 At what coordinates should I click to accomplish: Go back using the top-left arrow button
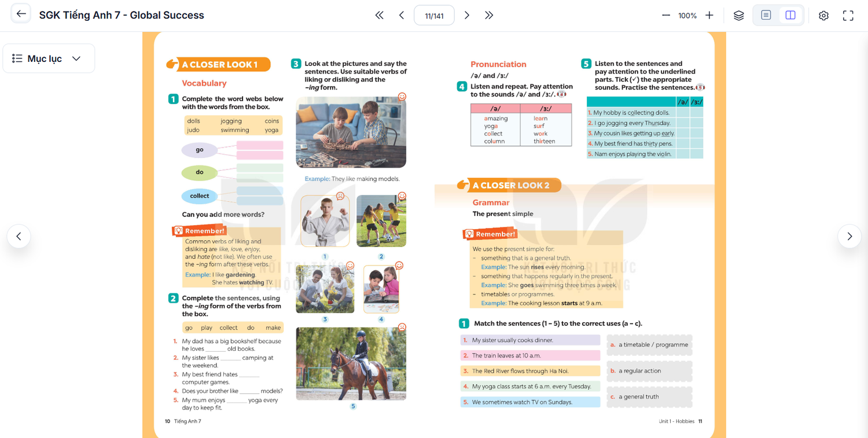pyautogui.click(x=21, y=14)
